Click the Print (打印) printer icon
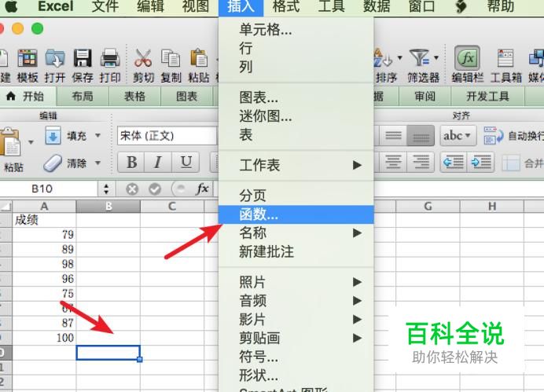 click(110, 58)
